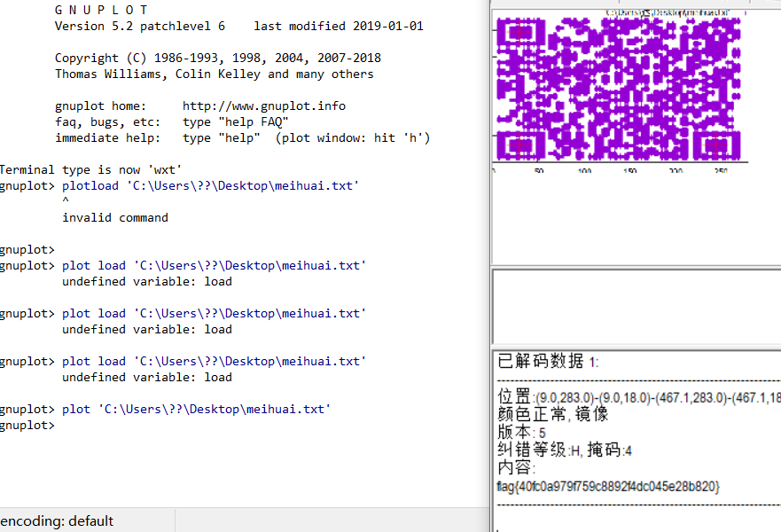Image resolution: width=781 pixels, height=532 pixels.
Task: Select the Copyright (C) 1986-1993 line
Action: click(x=218, y=58)
